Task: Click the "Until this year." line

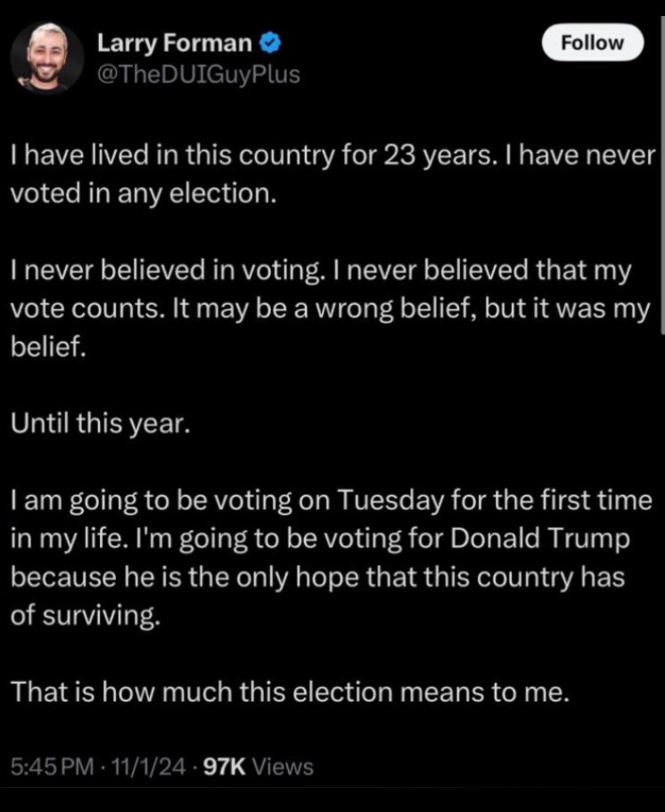Action: tap(99, 423)
